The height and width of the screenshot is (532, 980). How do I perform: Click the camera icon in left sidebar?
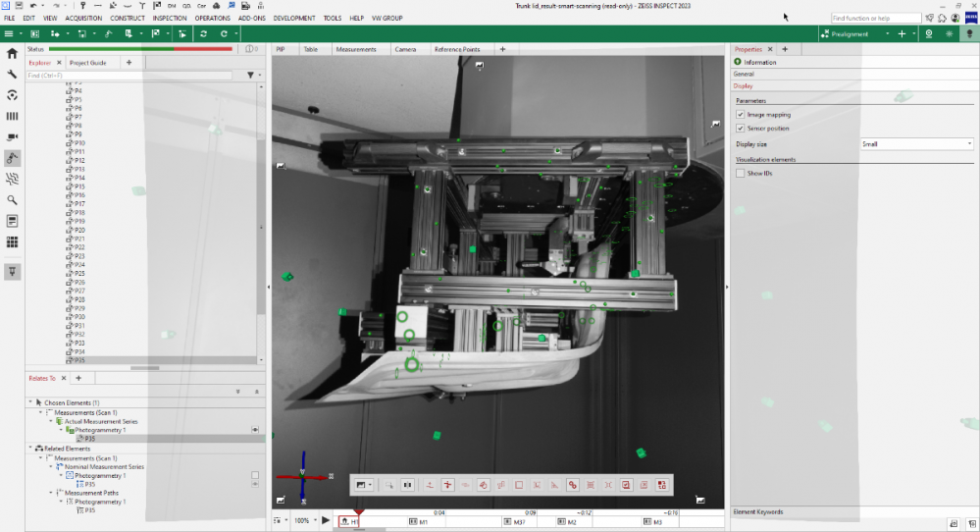12,136
